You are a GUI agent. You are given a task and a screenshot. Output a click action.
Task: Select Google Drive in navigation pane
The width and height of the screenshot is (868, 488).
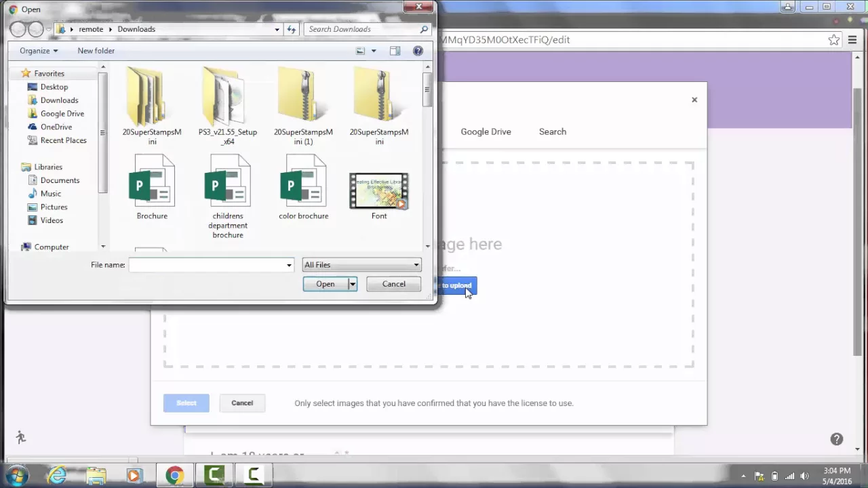click(62, 114)
